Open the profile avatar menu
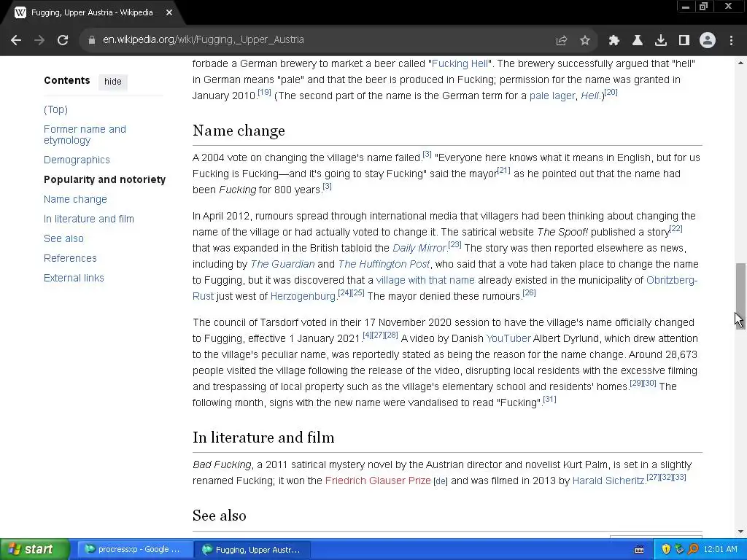The image size is (747, 560). (x=708, y=41)
